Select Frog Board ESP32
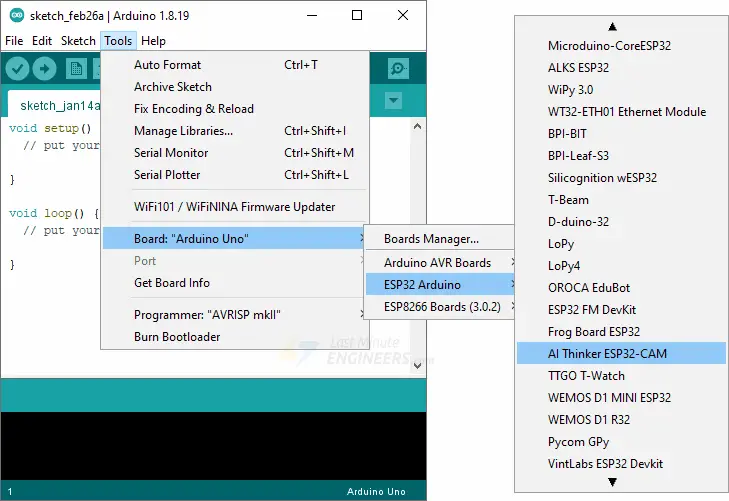Image resolution: width=729 pixels, height=501 pixels. [621, 331]
